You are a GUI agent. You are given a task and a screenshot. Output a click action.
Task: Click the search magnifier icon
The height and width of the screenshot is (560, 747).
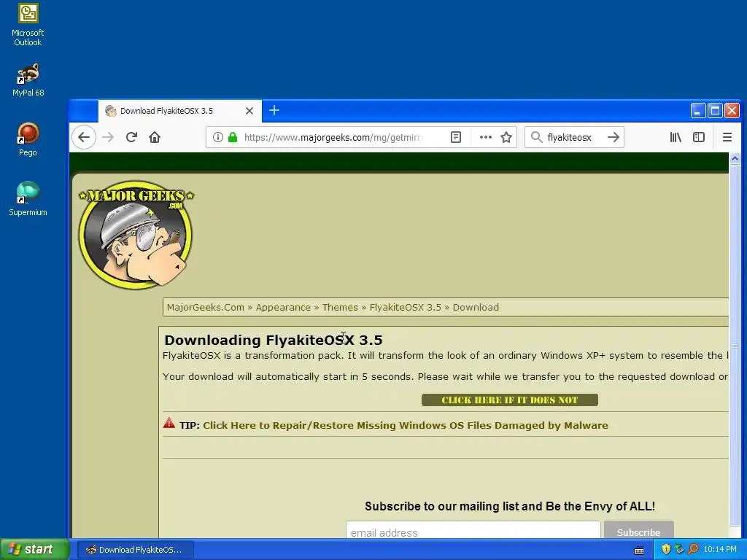coord(536,138)
